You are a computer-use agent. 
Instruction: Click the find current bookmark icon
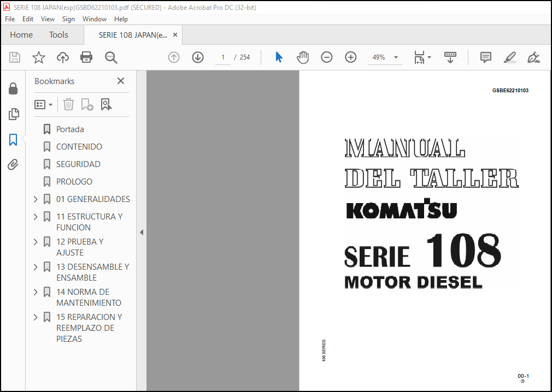click(107, 104)
